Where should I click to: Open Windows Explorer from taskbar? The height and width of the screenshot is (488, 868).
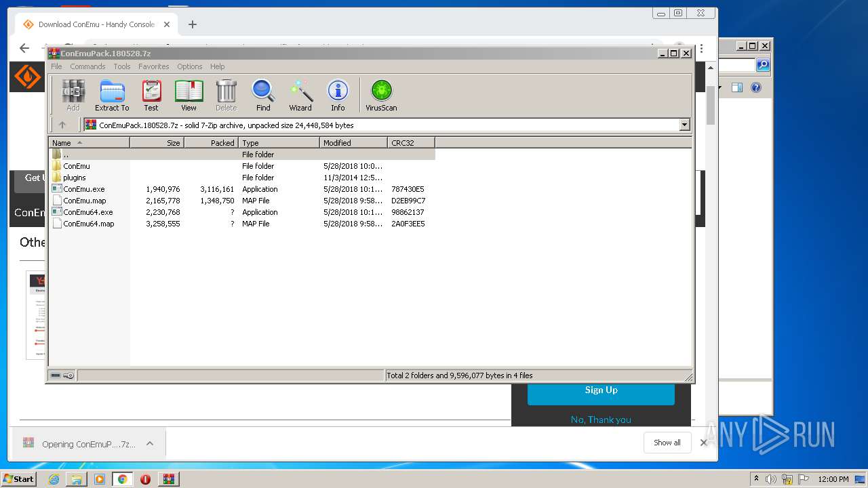[77, 479]
